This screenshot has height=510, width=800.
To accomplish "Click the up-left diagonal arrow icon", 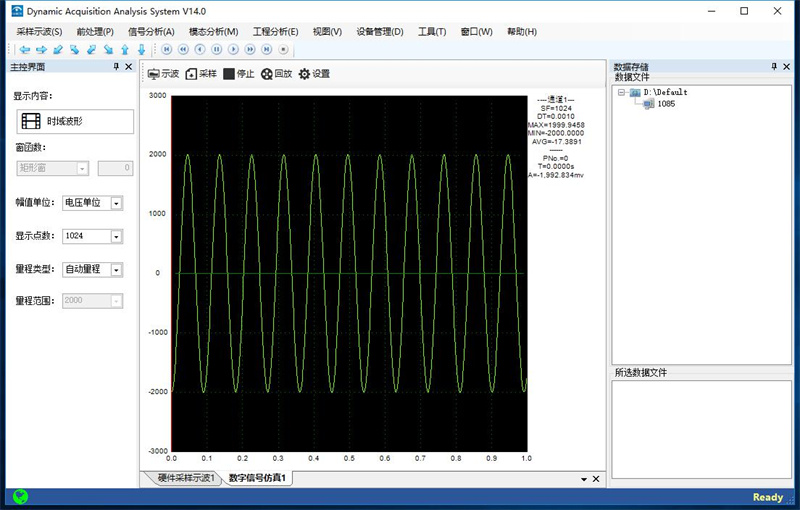I will point(74,49).
